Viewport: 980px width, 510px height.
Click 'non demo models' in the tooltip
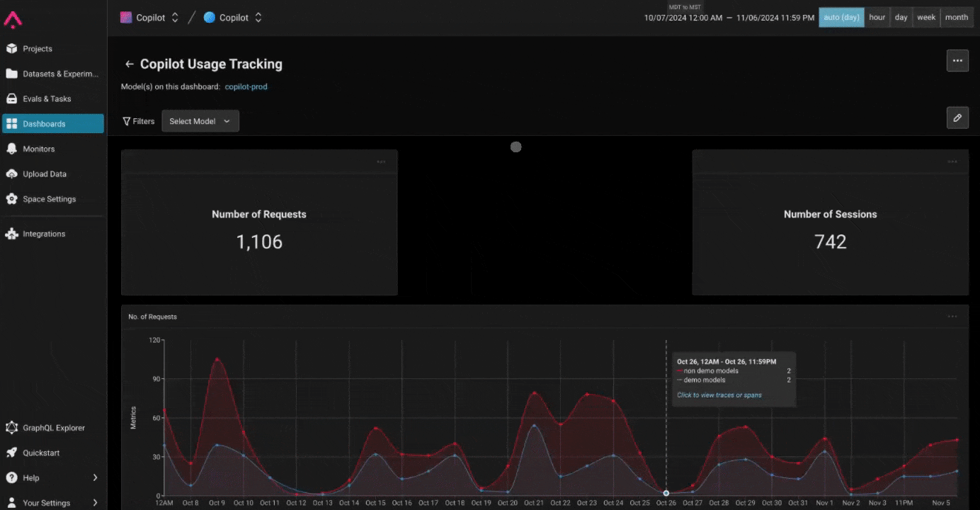pos(711,371)
